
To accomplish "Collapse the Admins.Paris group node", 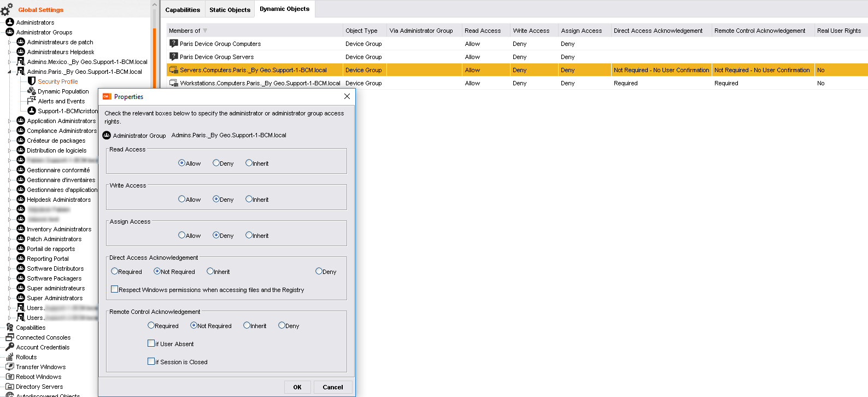I will point(9,72).
